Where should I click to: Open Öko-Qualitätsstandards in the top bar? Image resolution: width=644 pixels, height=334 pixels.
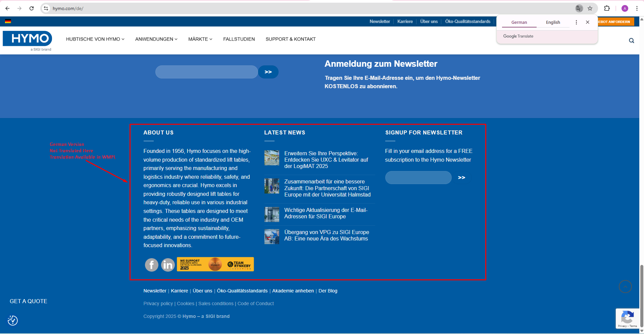click(468, 21)
